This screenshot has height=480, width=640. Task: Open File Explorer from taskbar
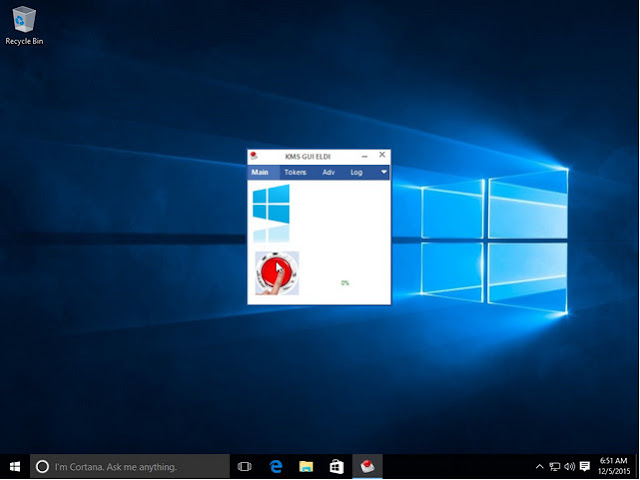coord(306,467)
